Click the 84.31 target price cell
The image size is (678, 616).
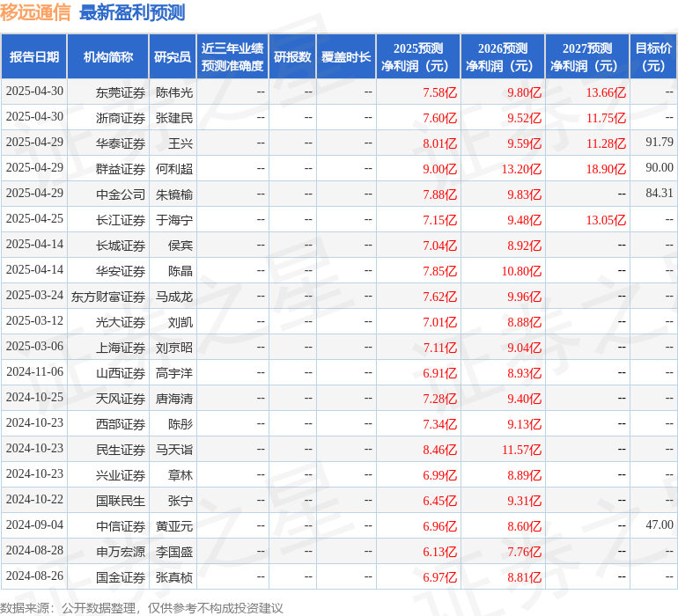659,194
